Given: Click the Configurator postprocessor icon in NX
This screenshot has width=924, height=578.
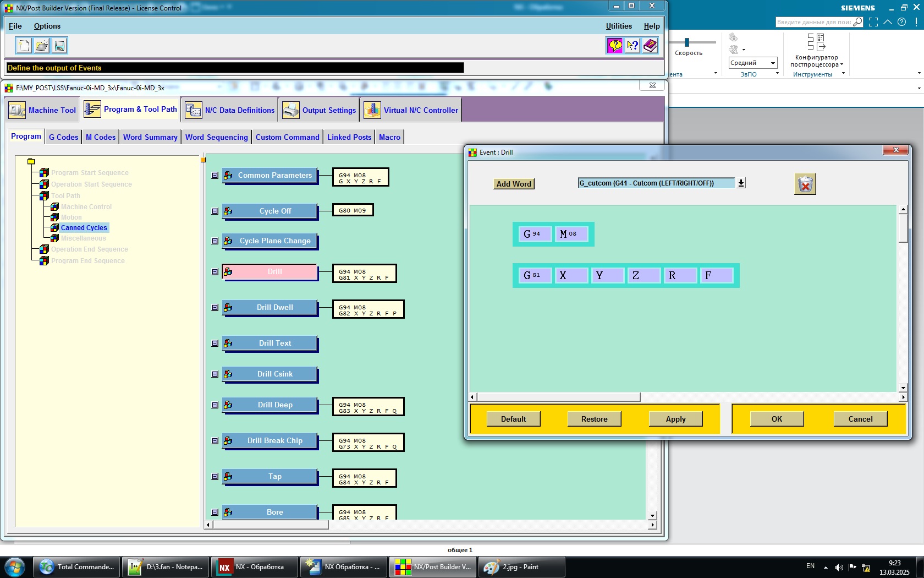Looking at the screenshot, I should pyautogui.click(x=816, y=42).
